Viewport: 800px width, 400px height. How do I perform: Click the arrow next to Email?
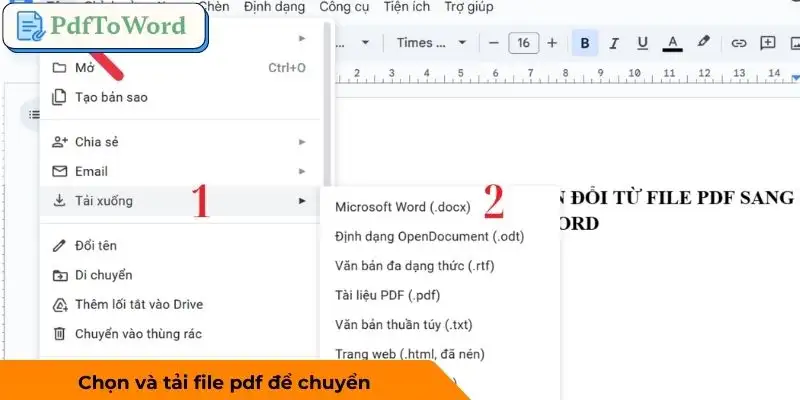(x=302, y=171)
